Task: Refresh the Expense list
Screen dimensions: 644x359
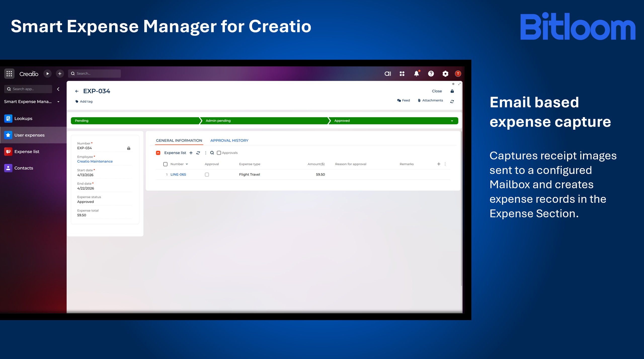Action: [198, 153]
